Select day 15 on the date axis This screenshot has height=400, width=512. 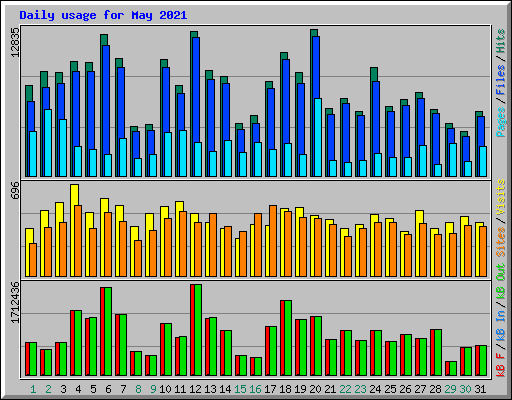240,389
